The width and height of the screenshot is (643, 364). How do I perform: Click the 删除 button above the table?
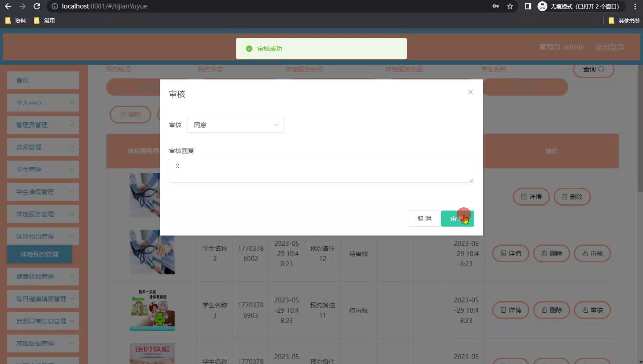pyautogui.click(x=130, y=115)
